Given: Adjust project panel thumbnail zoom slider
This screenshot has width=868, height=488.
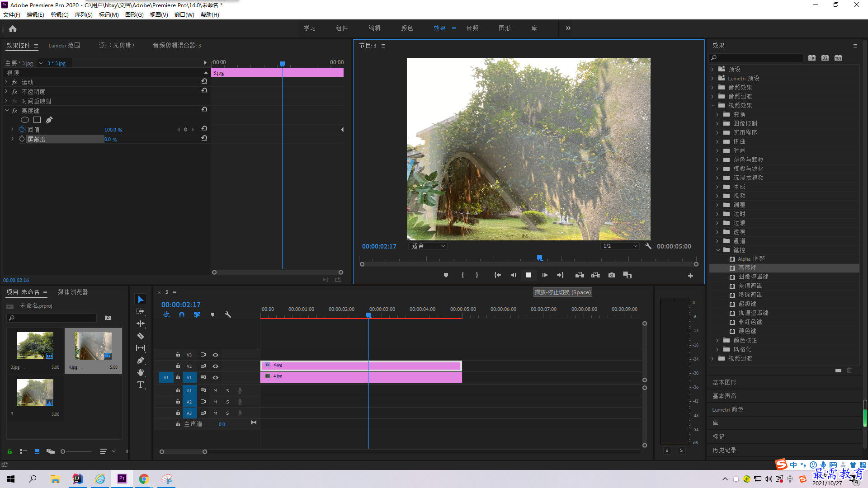Looking at the screenshot, I should (63, 451).
